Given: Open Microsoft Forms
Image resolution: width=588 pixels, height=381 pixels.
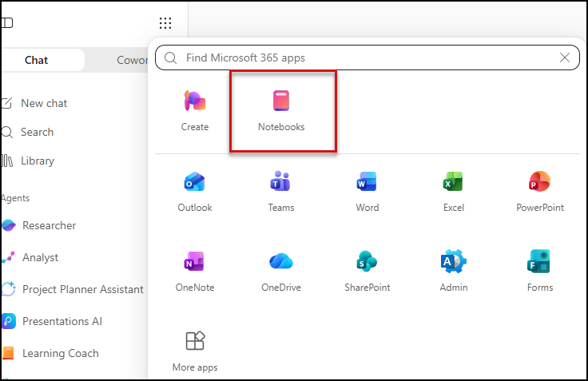Looking at the screenshot, I should click(x=540, y=272).
